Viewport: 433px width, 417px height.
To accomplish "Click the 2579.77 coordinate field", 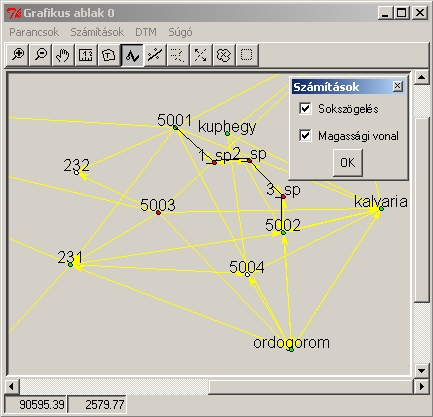I will coord(97,405).
